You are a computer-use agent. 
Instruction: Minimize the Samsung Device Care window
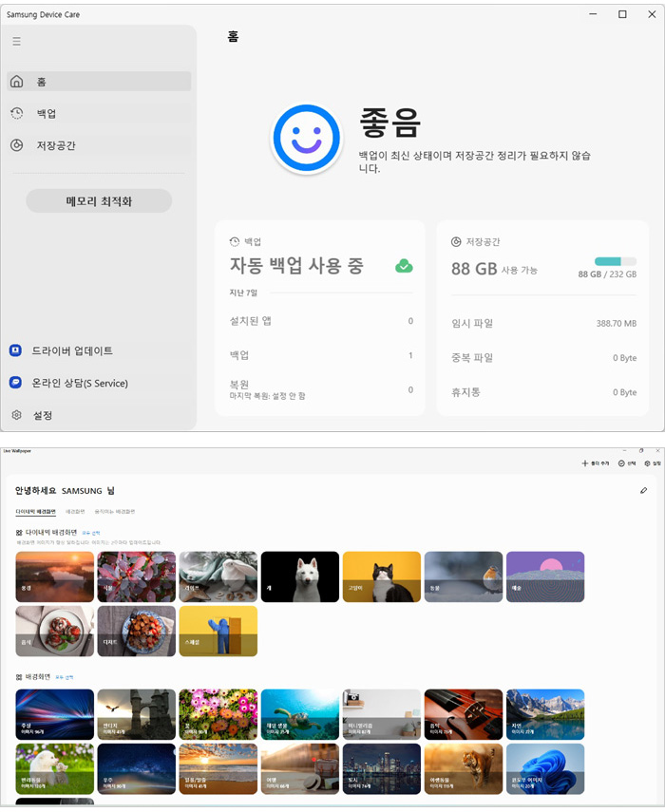coord(593,14)
